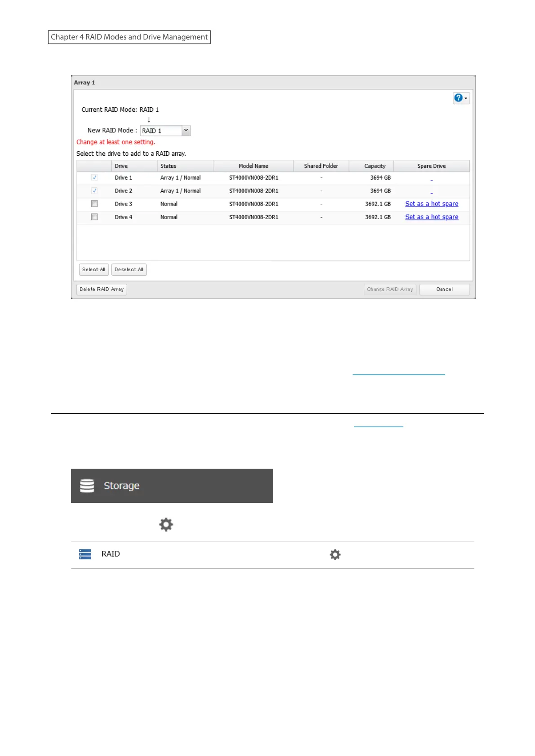Viewport: 535px width, 756px height.
Task: Click the 'Current RAID Mode: RAID 1' text
Action: pos(120,110)
